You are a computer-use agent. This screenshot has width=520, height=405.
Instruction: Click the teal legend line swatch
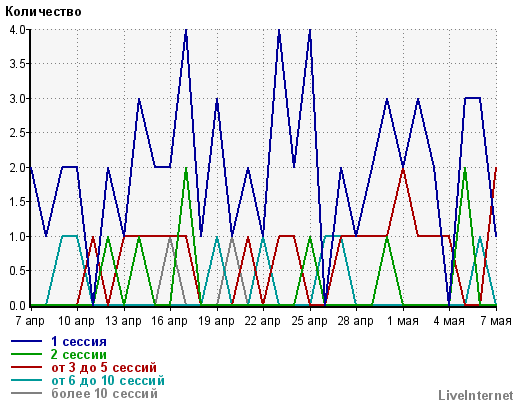(27, 380)
